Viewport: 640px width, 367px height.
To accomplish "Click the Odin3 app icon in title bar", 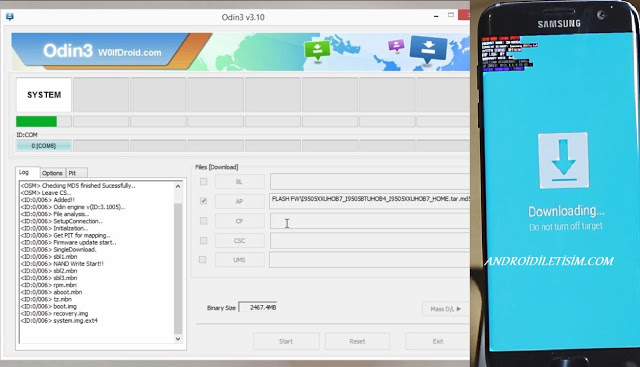I will point(10,17).
